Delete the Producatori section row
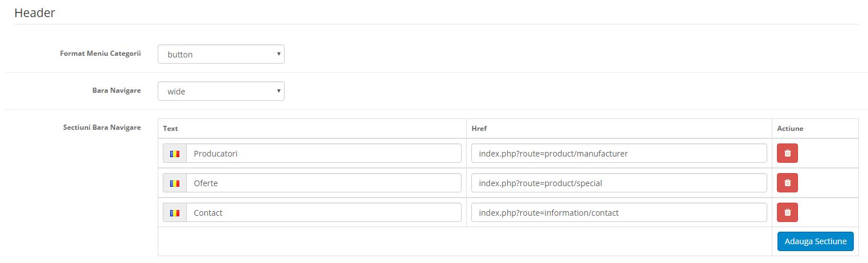Screen dimensions: 868x263 [x=787, y=153]
